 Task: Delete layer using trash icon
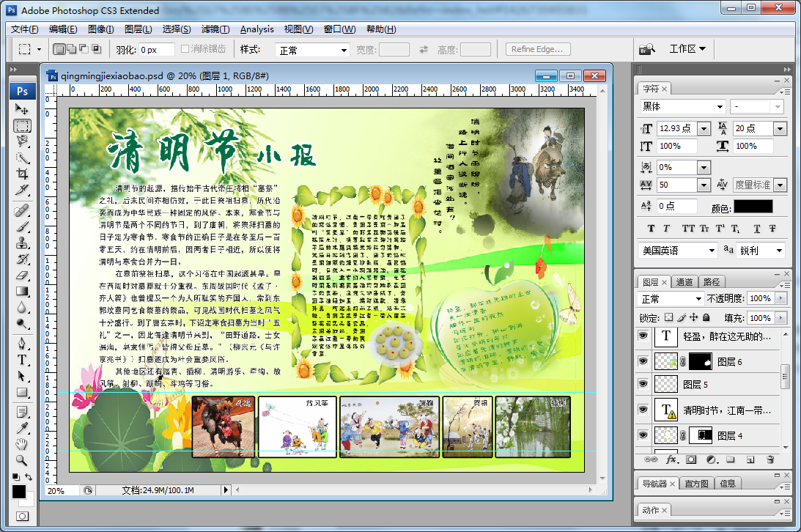point(770,459)
